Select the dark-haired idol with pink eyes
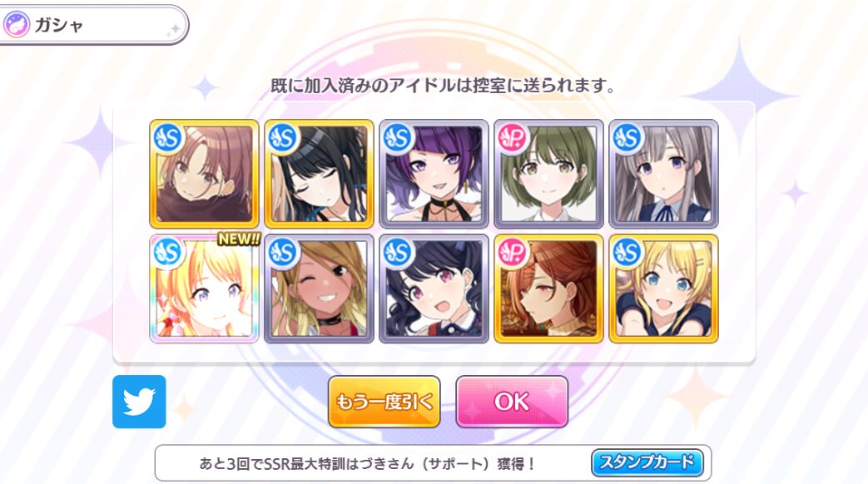Viewport: 868px width, 484px height. 434,289
